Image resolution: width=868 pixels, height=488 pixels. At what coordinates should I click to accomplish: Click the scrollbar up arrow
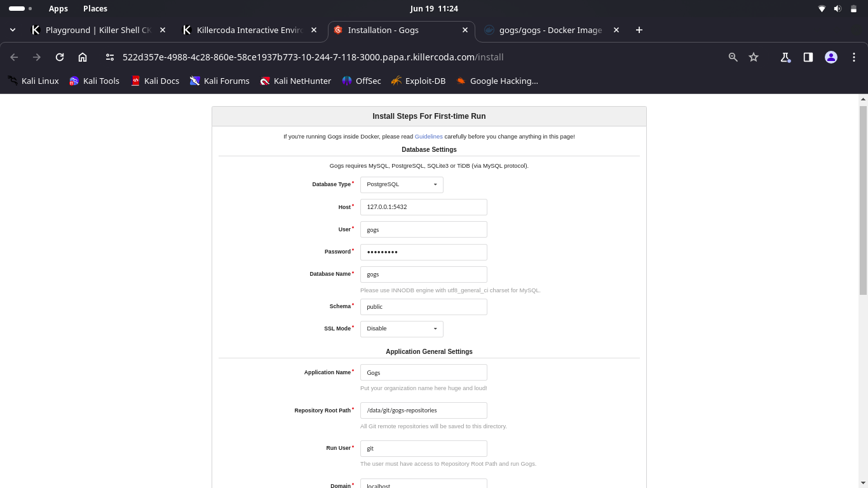pos(863,99)
